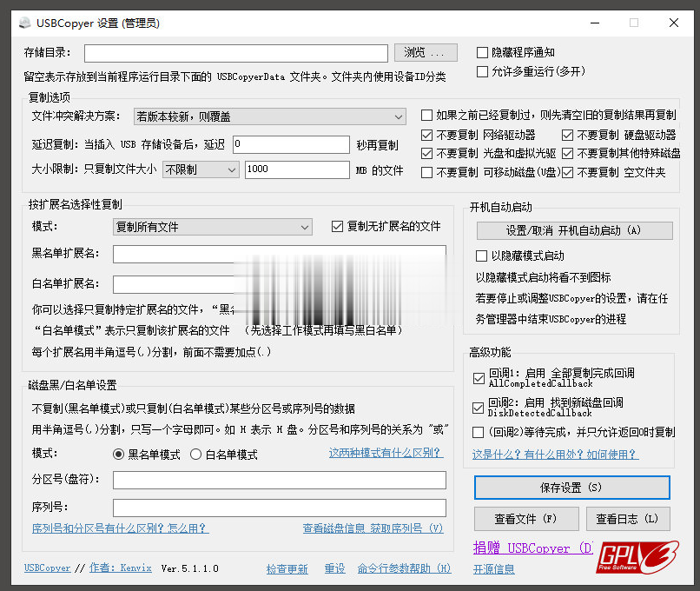The height and width of the screenshot is (591, 700).
Task: Click the version text Ver.5.1.1.0
Action: (x=189, y=568)
